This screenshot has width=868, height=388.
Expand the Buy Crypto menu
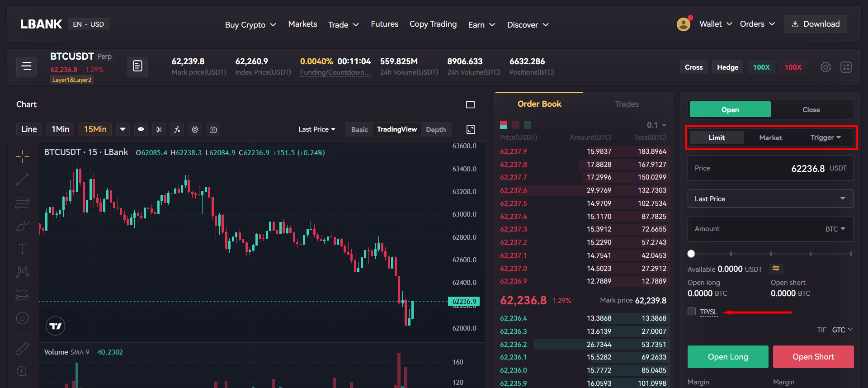[250, 24]
